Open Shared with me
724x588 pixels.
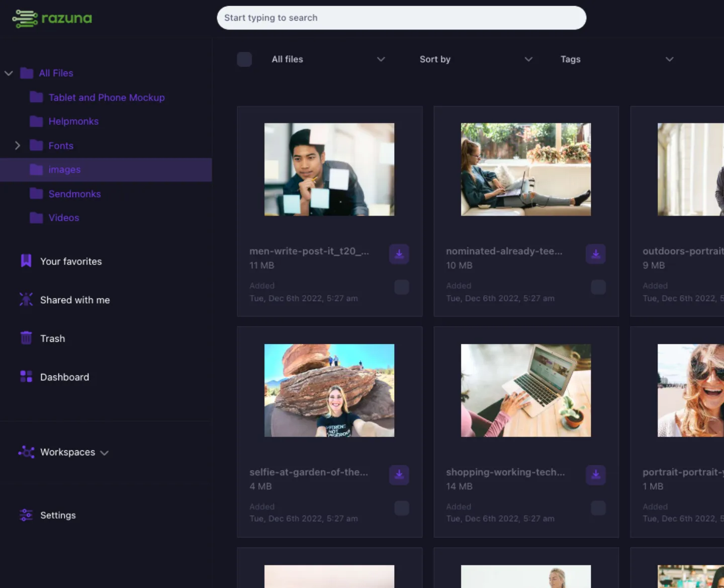(75, 300)
